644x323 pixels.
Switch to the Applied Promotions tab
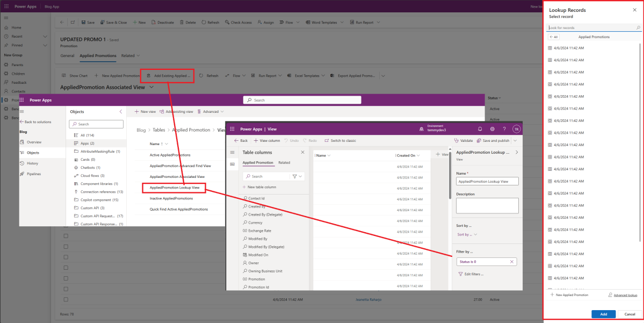tap(98, 55)
